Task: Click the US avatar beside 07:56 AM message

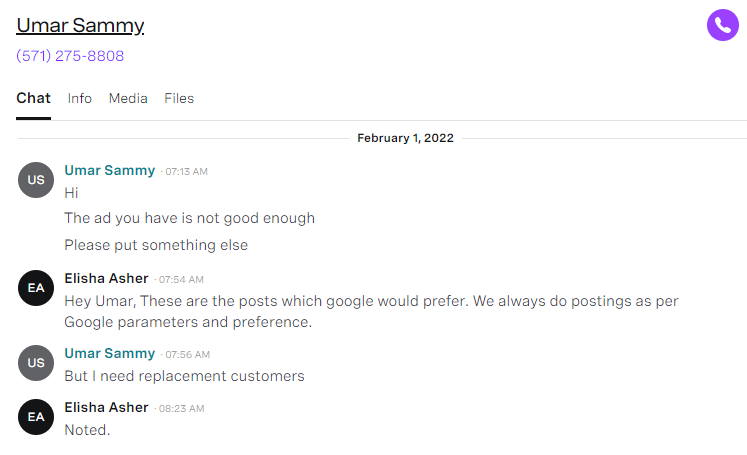Action: 36,363
